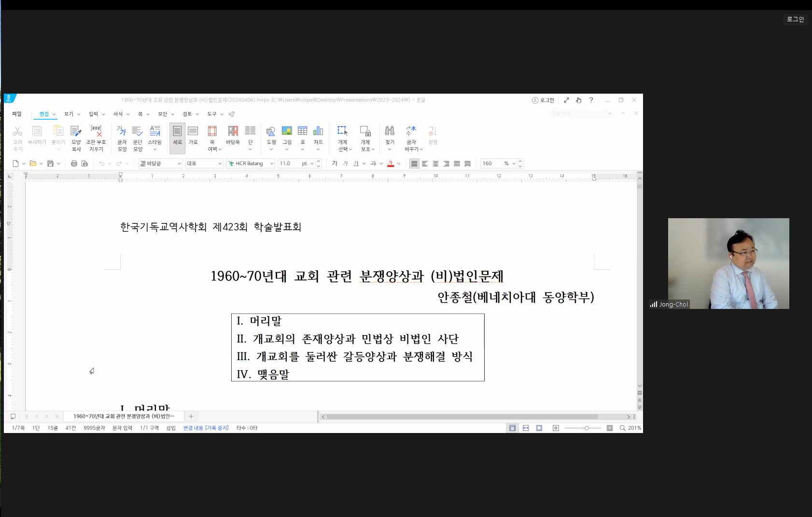
Task: Click the new document tab plus button
Action: (191, 416)
